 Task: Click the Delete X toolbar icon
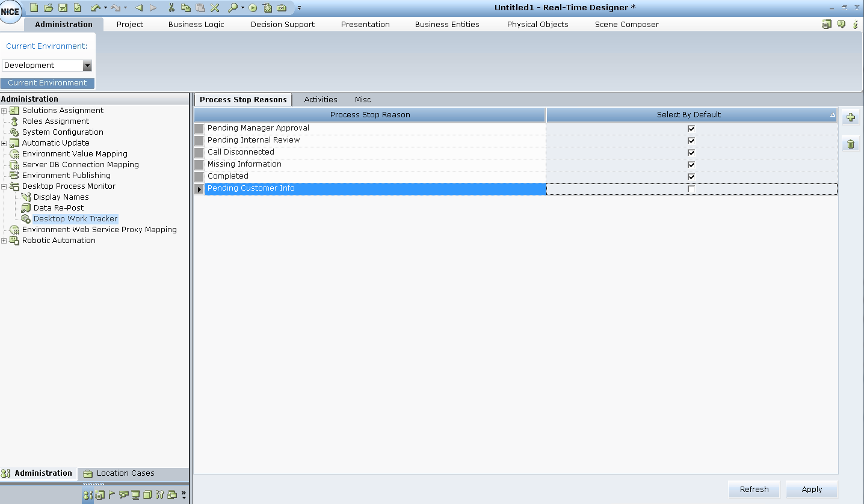click(215, 8)
